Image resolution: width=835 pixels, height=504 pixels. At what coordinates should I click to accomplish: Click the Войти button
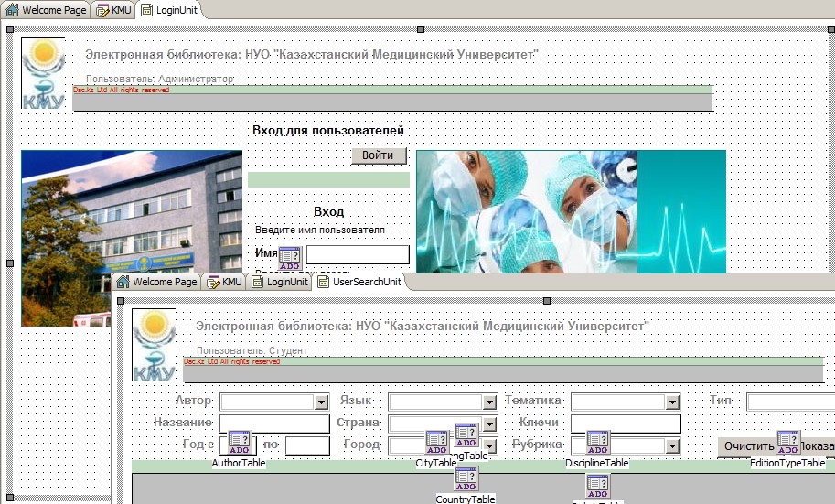378,155
